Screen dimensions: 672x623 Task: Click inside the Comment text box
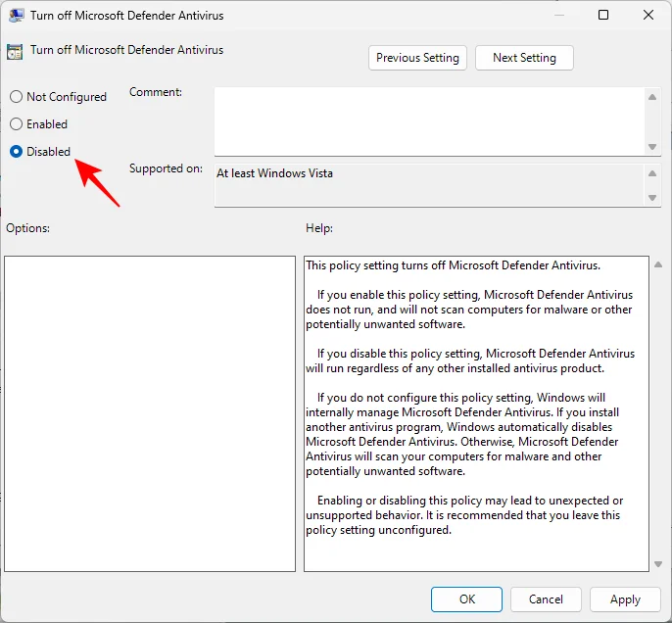pyautogui.click(x=429, y=121)
